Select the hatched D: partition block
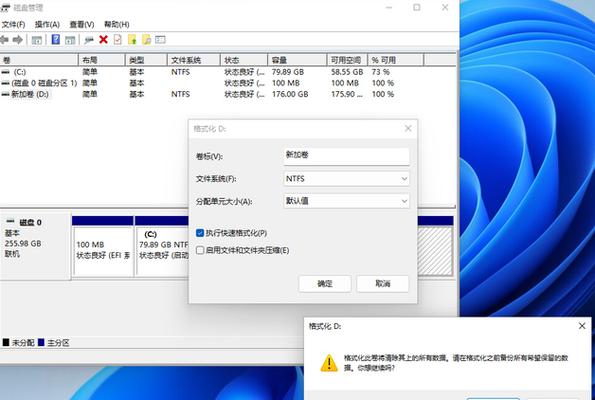 point(435,247)
